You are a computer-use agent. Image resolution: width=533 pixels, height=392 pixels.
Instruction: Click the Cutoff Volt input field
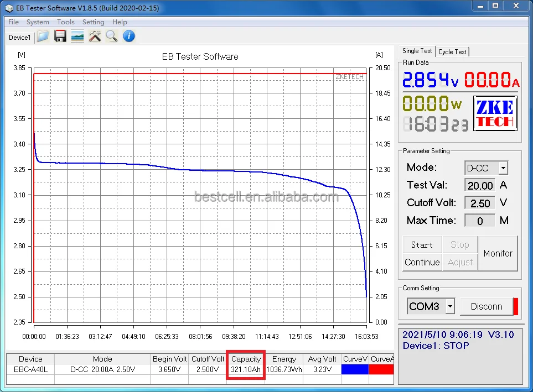point(480,203)
